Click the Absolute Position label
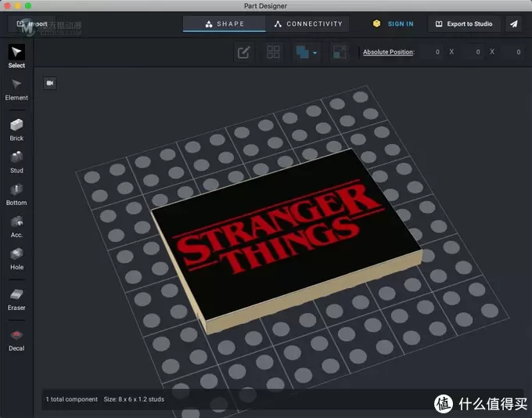Image resolution: width=532 pixels, height=418 pixels. click(x=389, y=52)
